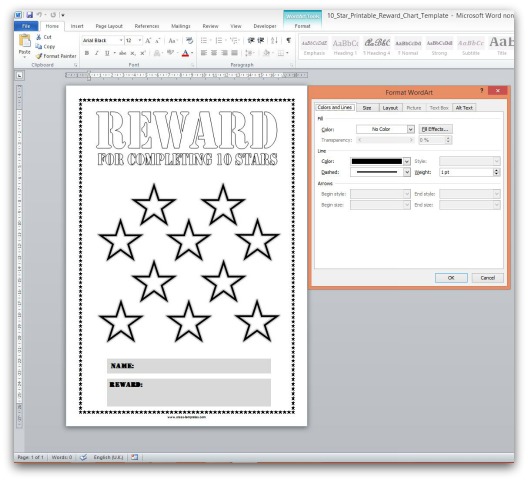Viewport: 528px width, 481px height.
Task: Select the REWARD WordArt heading
Action: point(187,130)
